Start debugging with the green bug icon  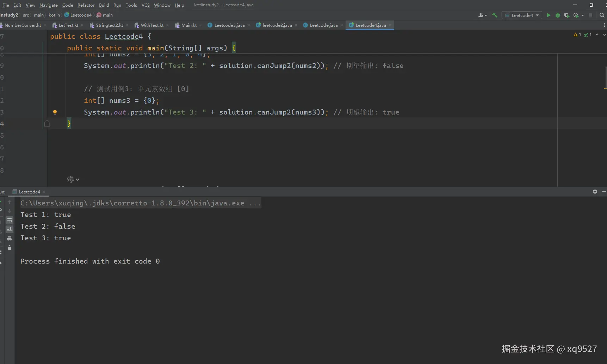click(x=558, y=15)
